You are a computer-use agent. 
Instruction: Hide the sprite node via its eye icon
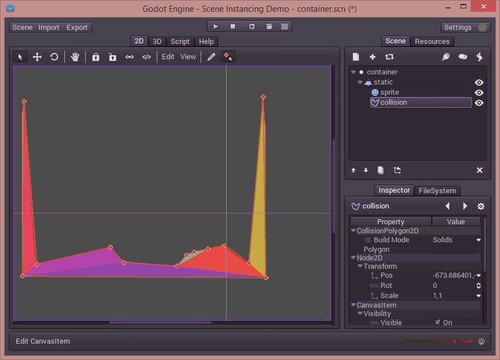479,93
